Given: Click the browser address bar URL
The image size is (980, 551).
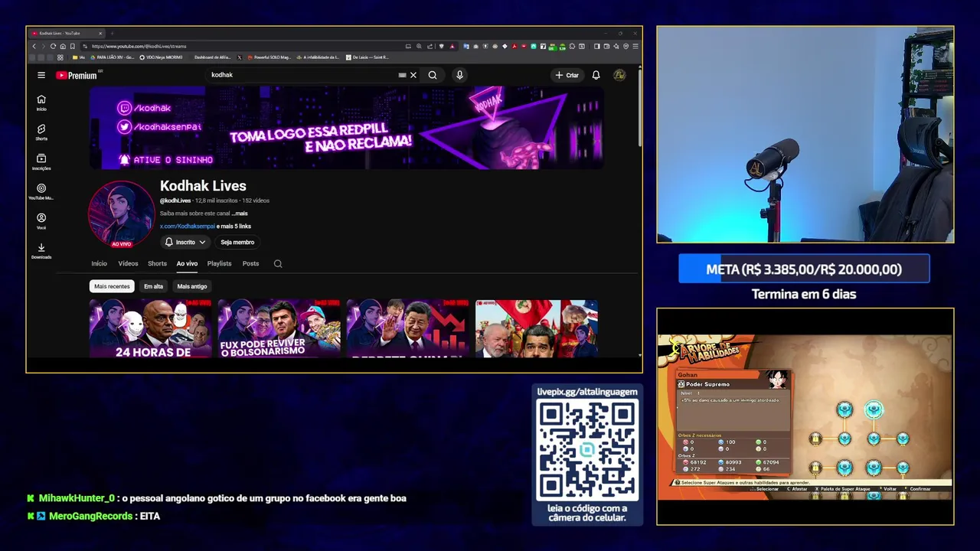Looking at the screenshot, I should coord(139,46).
